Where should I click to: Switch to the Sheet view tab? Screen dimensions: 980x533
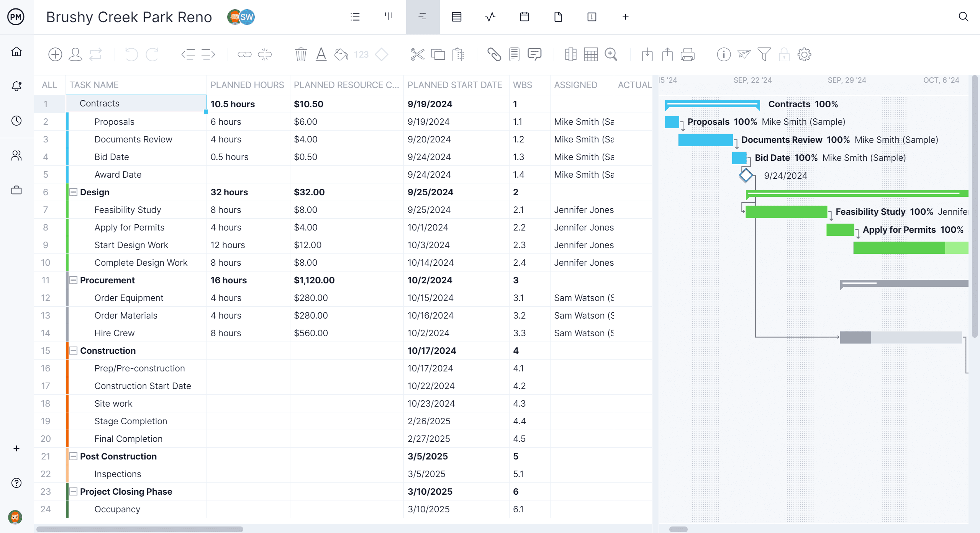[456, 17]
